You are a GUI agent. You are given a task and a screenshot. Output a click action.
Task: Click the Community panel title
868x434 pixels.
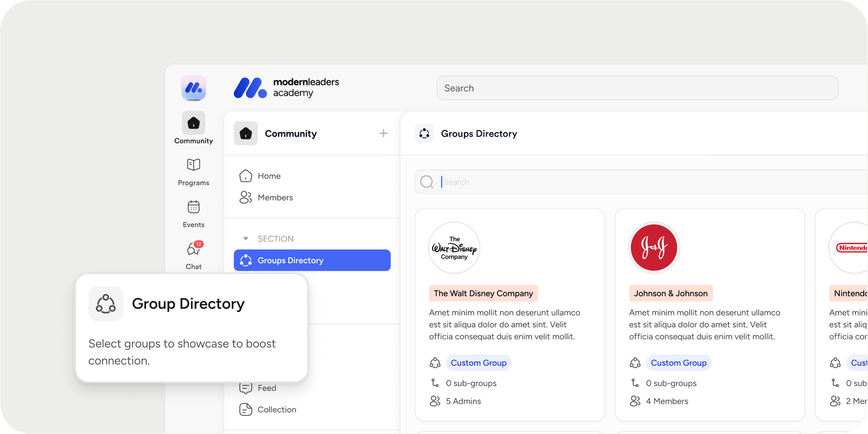pos(291,134)
